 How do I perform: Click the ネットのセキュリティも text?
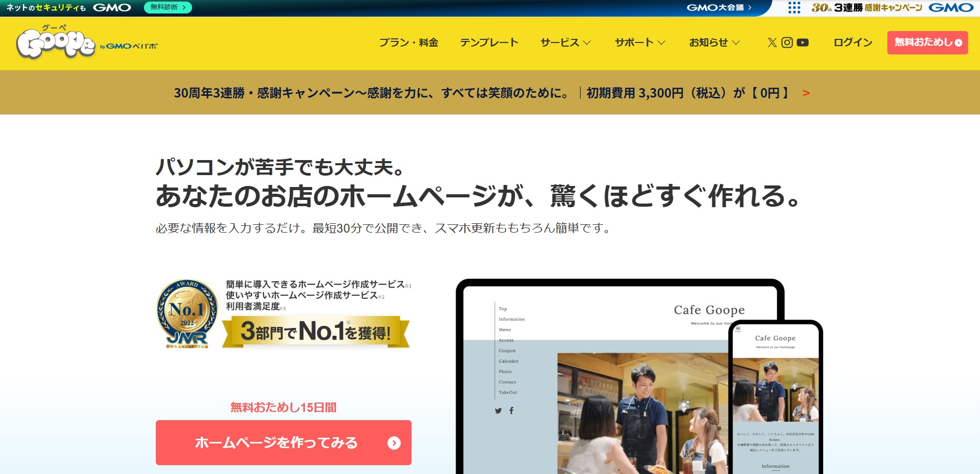(x=46, y=7)
